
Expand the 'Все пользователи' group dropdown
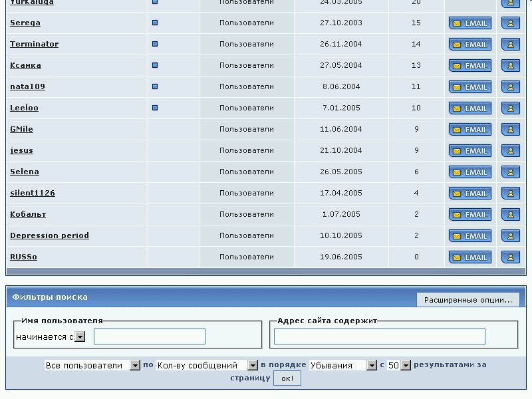135,365
